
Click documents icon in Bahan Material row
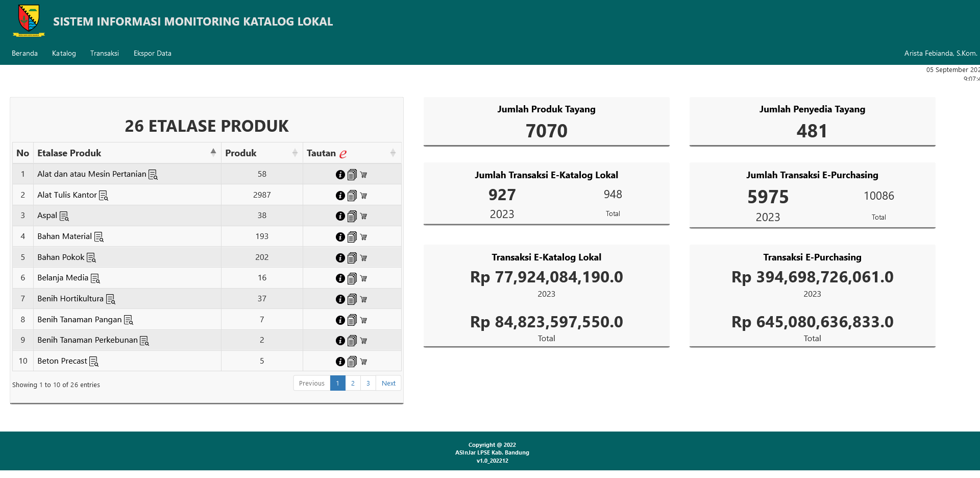352,237
